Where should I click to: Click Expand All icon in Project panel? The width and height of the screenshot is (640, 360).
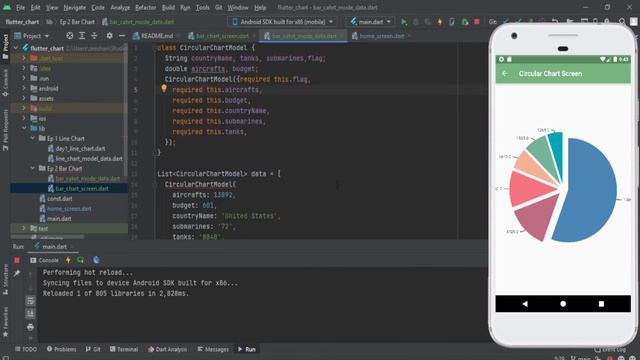(x=82, y=36)
